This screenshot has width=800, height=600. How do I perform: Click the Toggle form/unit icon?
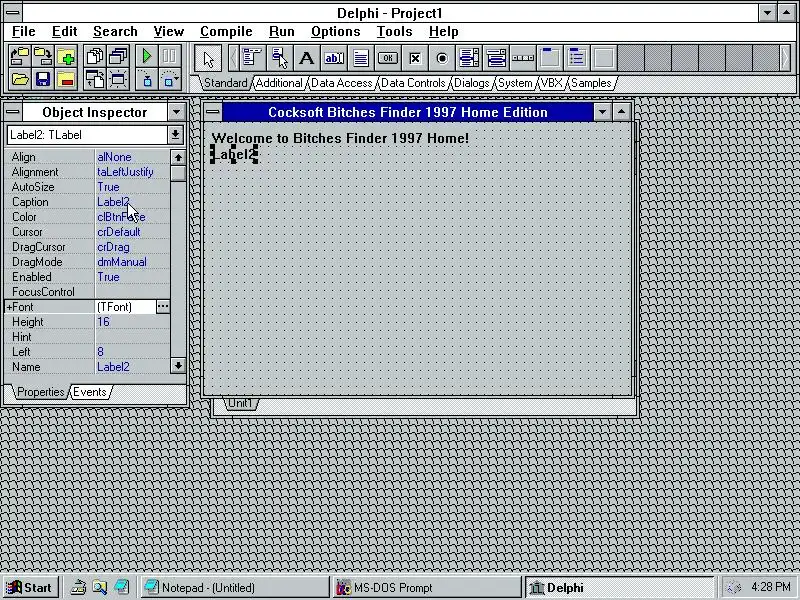tap(94, 80)
